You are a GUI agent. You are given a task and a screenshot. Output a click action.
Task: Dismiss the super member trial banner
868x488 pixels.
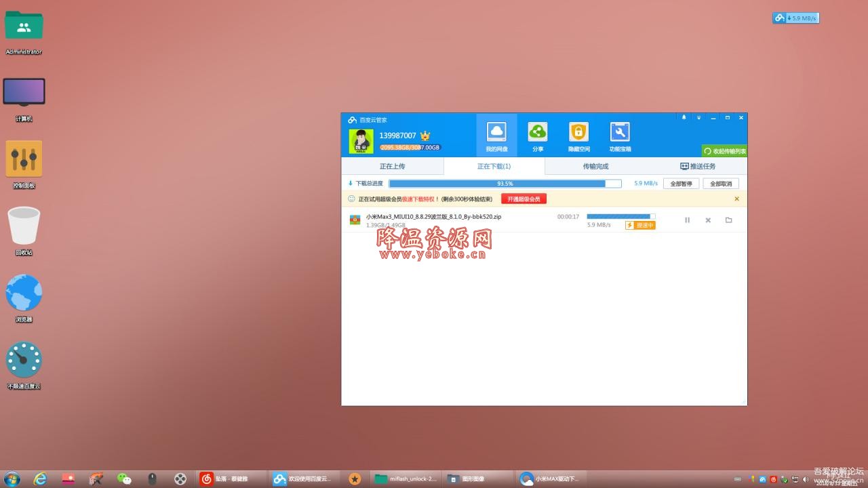click(x=737, y=199)
